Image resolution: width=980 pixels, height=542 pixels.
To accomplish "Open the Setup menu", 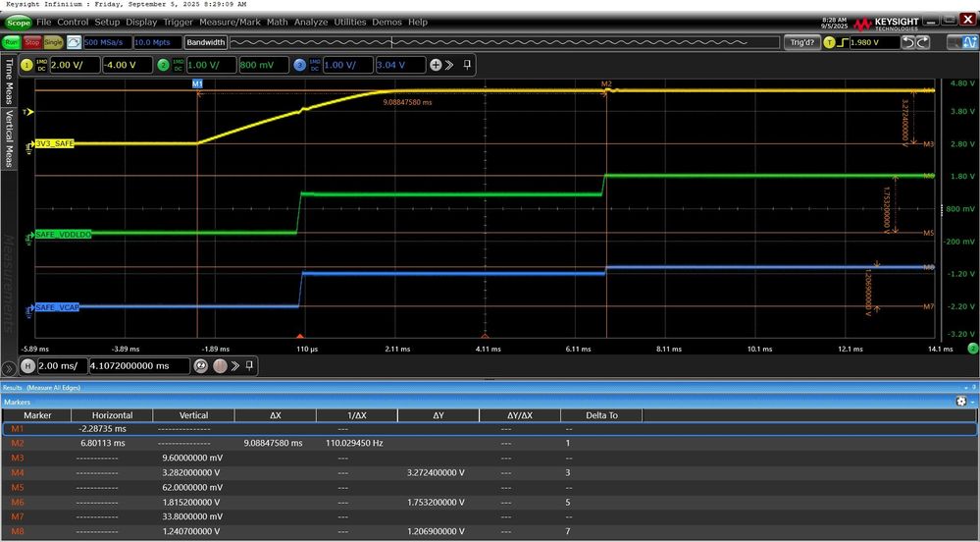I will 107,22.
